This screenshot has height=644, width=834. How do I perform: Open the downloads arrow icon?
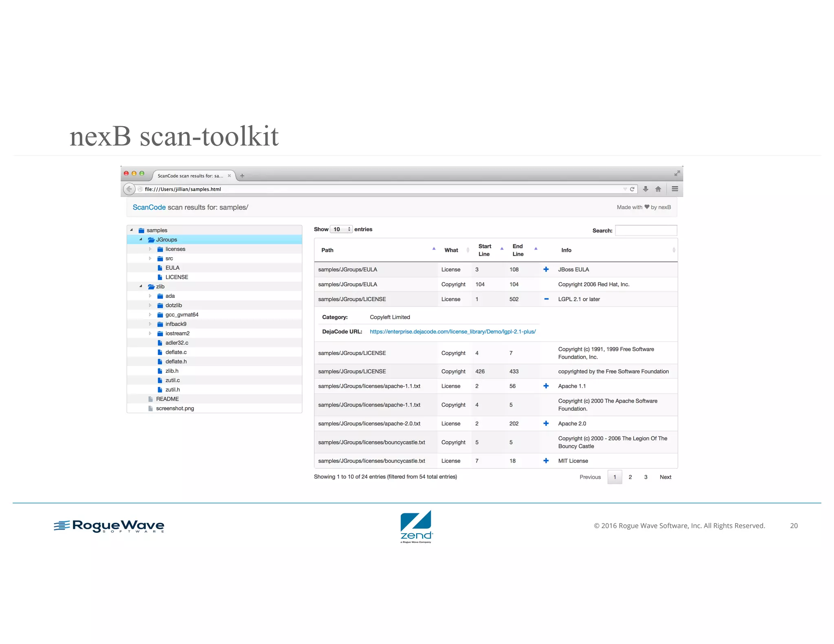point(645,189)
